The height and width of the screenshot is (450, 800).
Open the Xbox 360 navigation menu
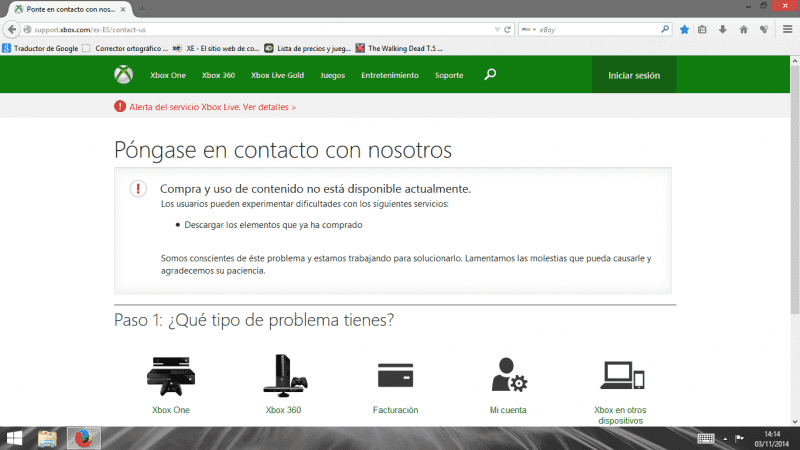click(x=218, y=75)
